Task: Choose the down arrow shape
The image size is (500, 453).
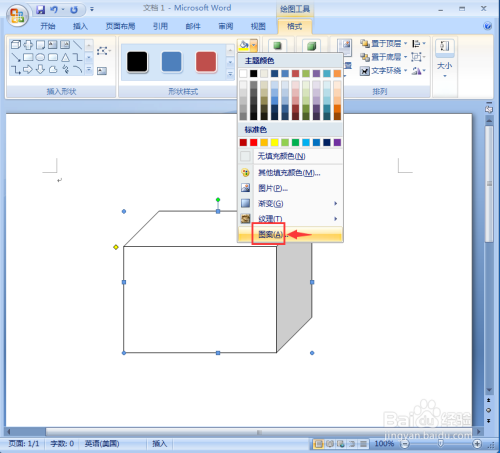Action: coord(40,69)
